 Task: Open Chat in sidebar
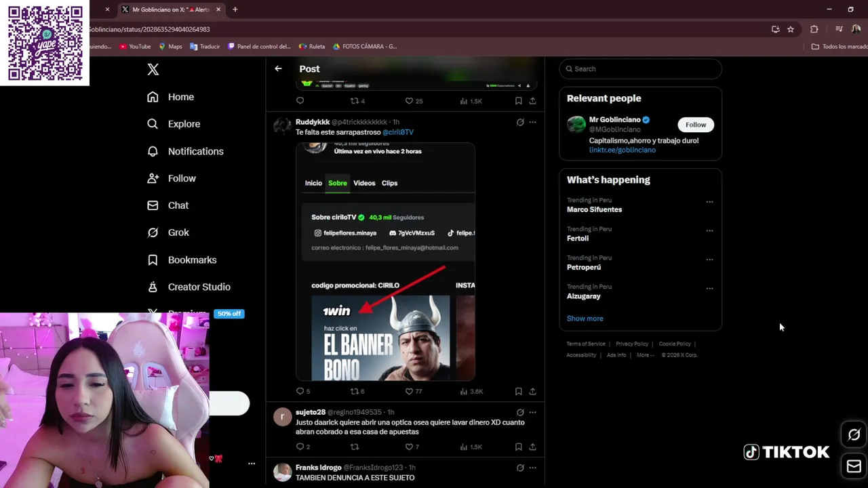[168, 205]
